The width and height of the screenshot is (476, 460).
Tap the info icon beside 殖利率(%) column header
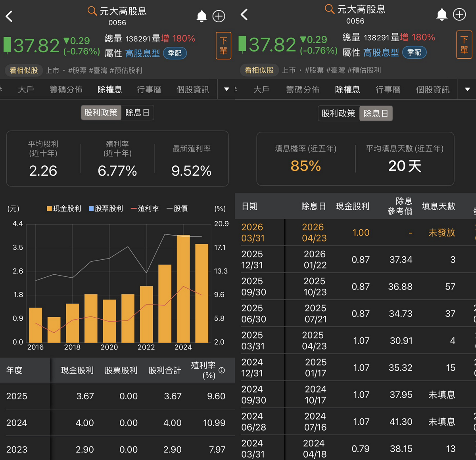222,370
